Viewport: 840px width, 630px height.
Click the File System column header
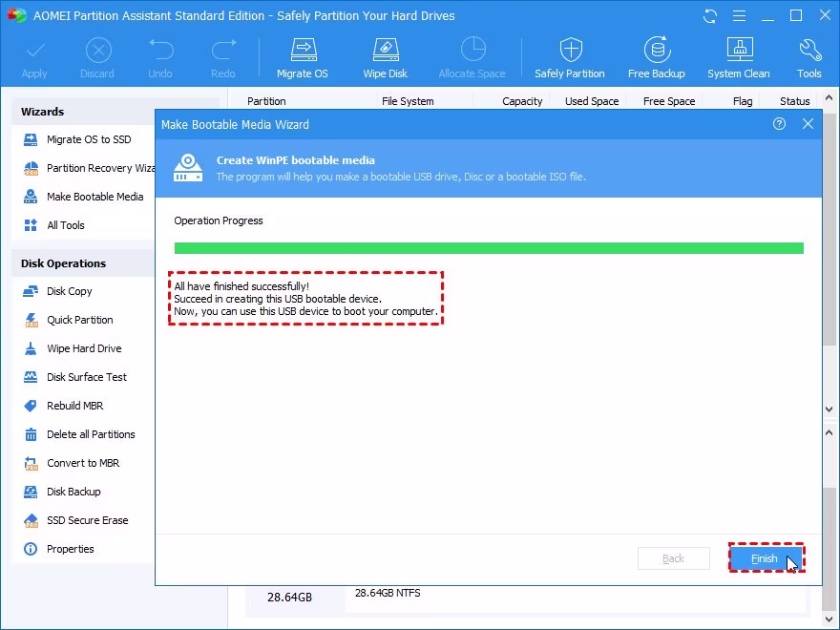[x=408, y=101]
